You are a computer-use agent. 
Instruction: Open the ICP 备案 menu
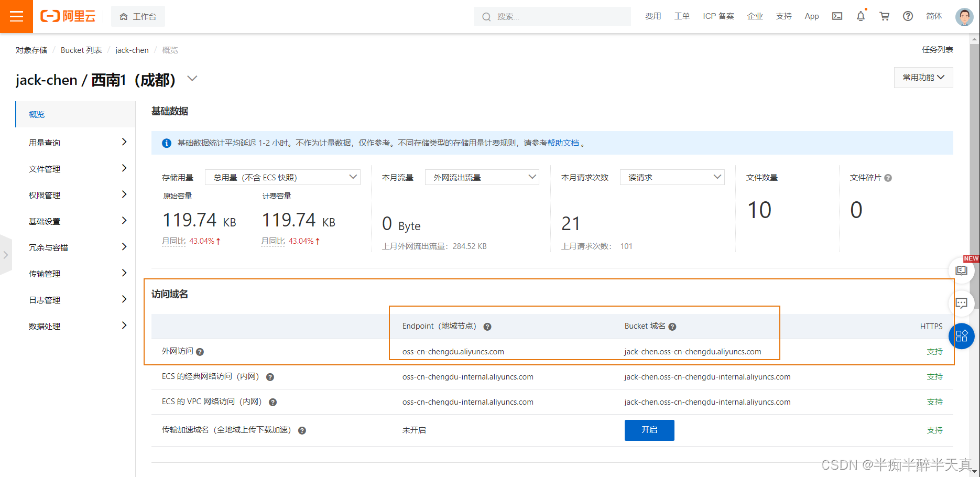[x=718, y=16]
